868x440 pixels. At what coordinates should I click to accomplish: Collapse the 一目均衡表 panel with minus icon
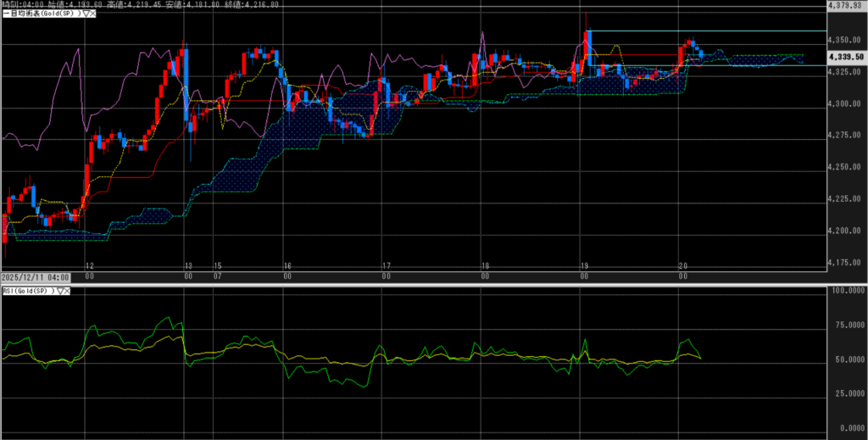[x=3, y=14]
